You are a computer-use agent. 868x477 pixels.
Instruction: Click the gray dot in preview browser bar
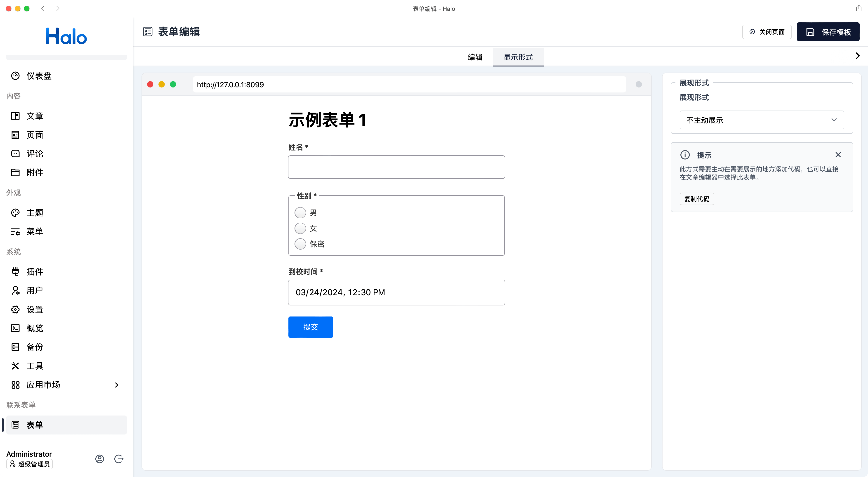[639, 85]
